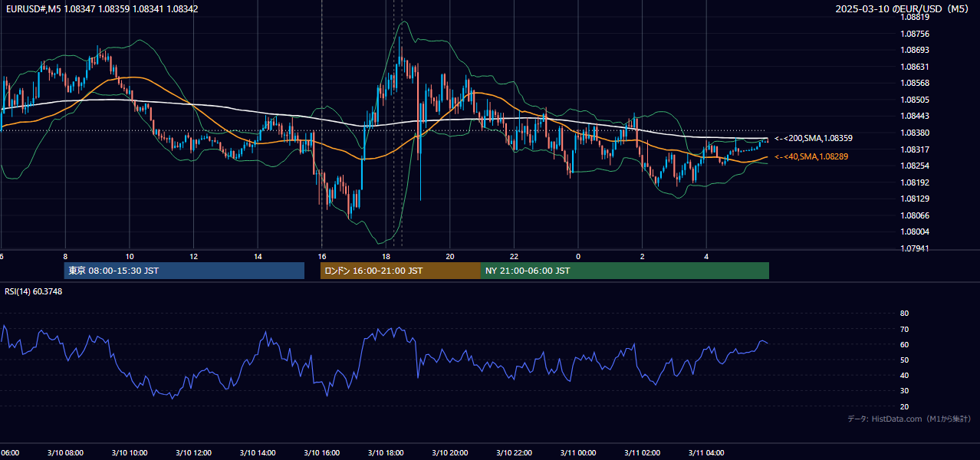Image resolution: width=980 pixels, height=460 pixels.
Task: Click the 3/11 00:00 time label
Action: click(578, 453)
